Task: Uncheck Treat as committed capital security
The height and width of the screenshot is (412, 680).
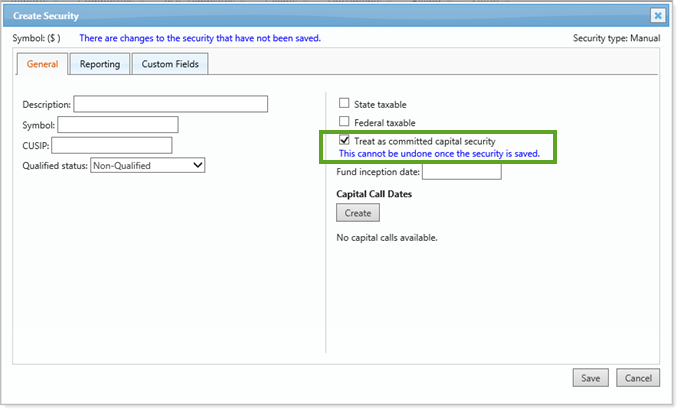Action: (x=344, y=141)
